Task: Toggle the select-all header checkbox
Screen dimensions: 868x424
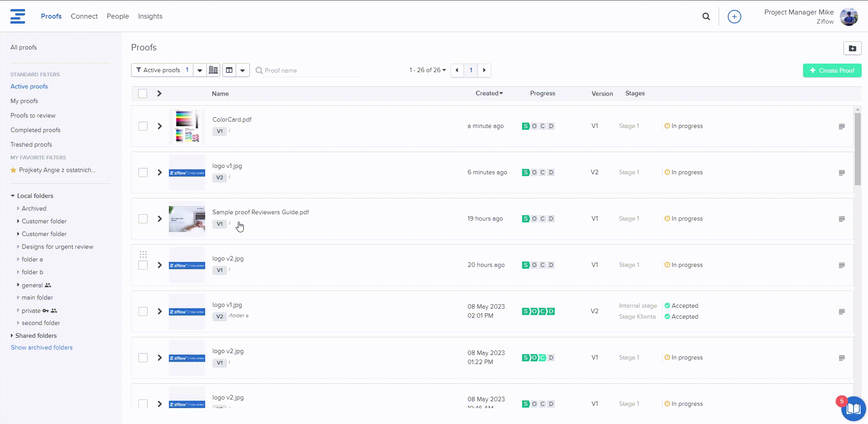Action: tap(143, 94)
